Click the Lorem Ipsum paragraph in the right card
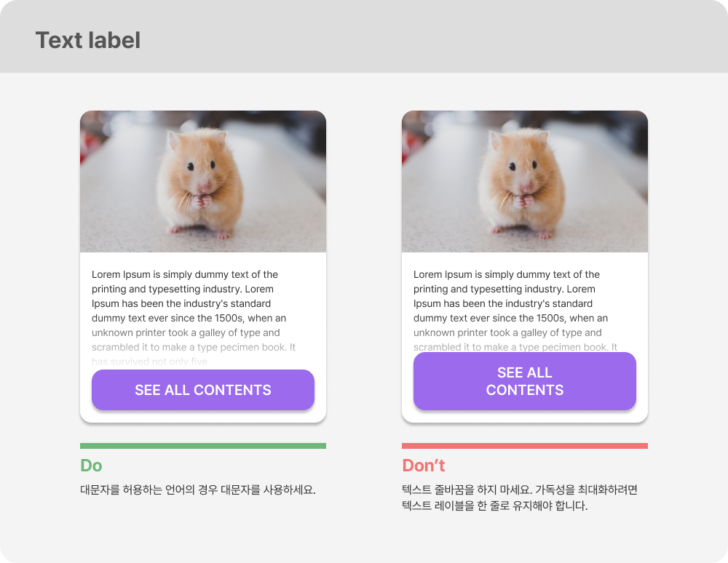Viewport: 728px width, 563px height. tap(515, 311)
